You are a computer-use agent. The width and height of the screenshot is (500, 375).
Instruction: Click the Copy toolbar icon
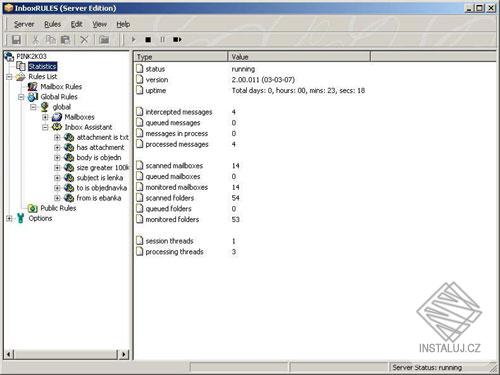pyautogui.click(x=50, y=40)
